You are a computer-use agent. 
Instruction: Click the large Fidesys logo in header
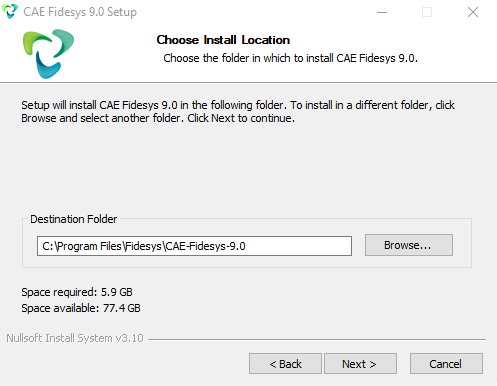[x=48, y=54]
